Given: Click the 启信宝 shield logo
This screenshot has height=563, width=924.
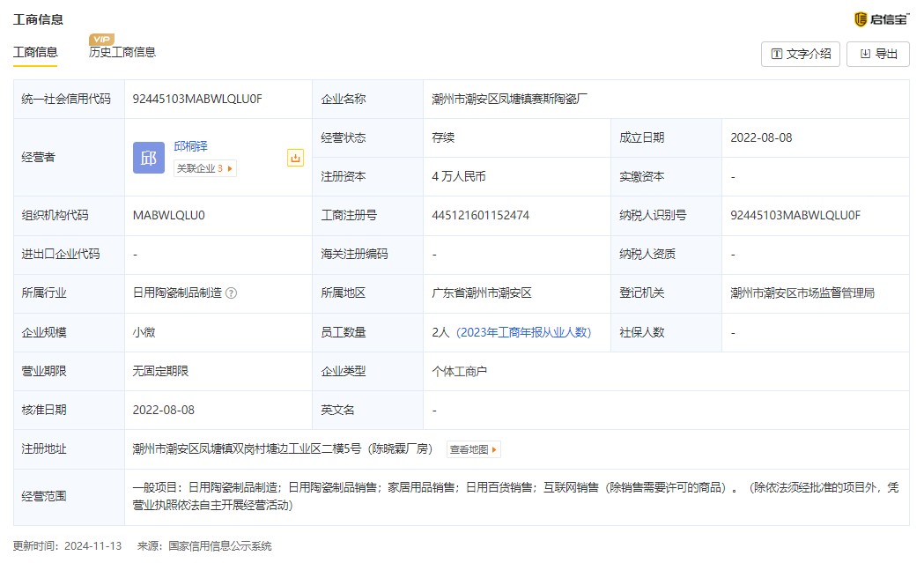Looking at the screenshot, I should coord(861,19).
